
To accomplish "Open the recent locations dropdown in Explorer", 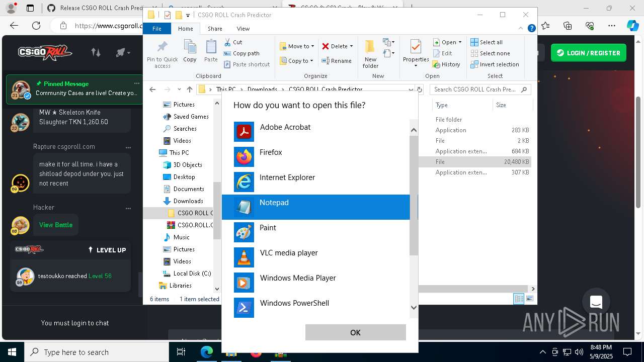I will [179, 89].
